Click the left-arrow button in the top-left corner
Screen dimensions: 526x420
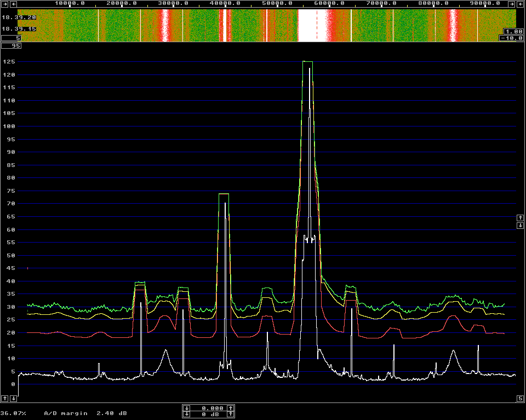pyautogui.click(x=13, y=4)
